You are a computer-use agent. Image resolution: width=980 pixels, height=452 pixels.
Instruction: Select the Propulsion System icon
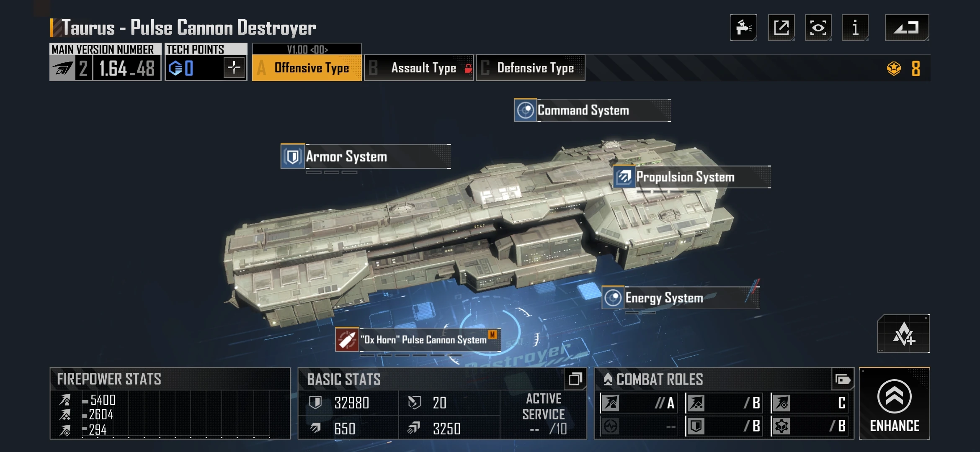pos(624,177)
